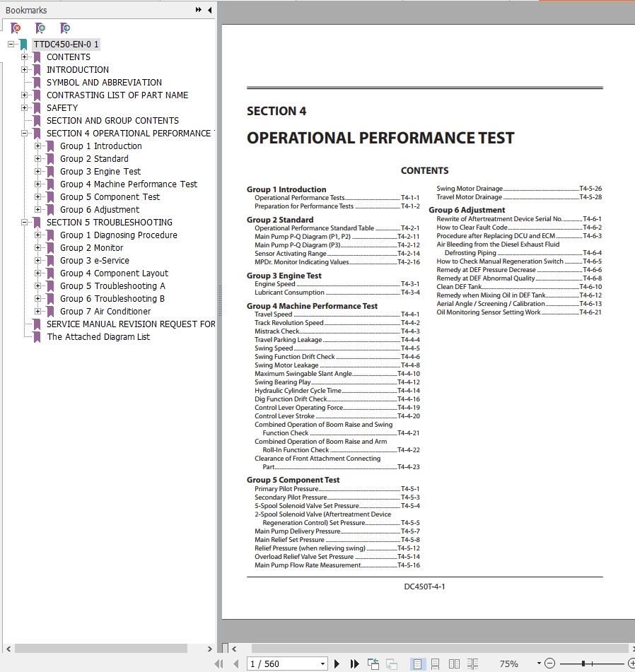
Task: Expand the INTRODUCTION bookmark node
Action: [x=25, y=69]
